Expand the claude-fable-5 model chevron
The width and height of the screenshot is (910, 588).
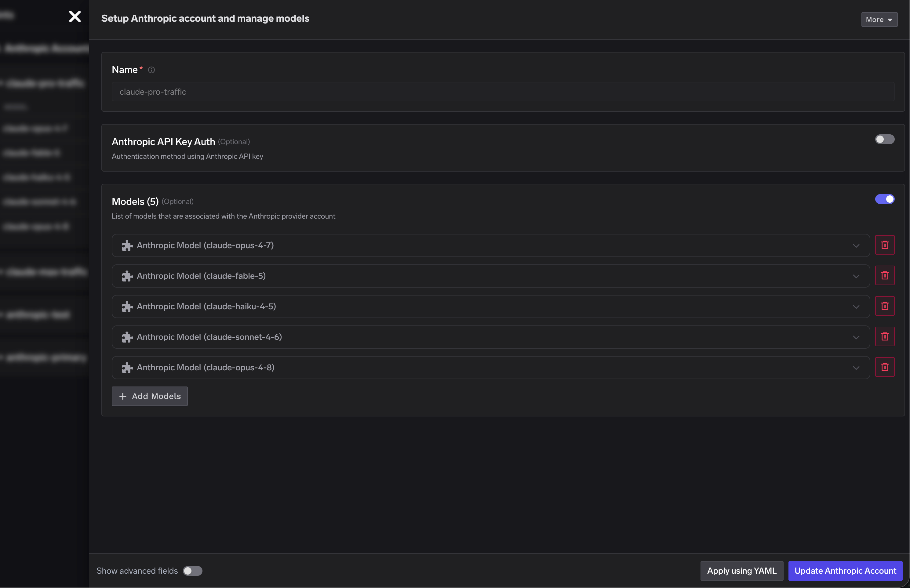pyautogui.click(x=856, y=276)
